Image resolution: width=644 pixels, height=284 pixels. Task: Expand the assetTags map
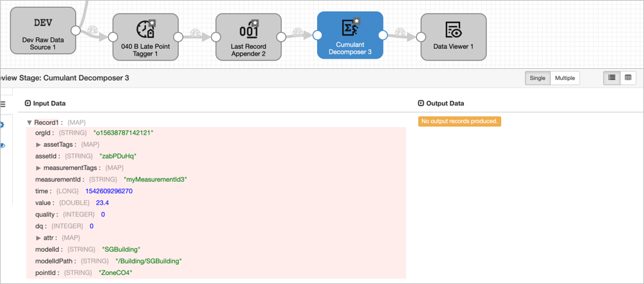tap(39, 144)
